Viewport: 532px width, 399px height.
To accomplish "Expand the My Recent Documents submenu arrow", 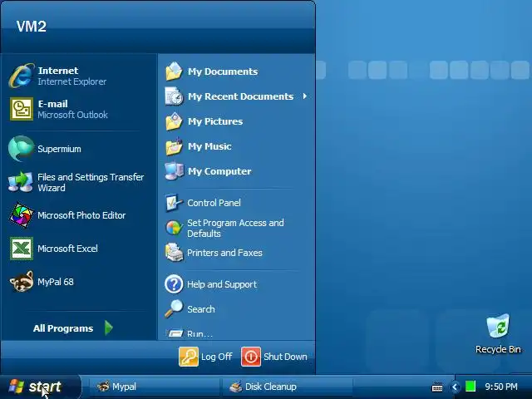I will coord(305,96).
